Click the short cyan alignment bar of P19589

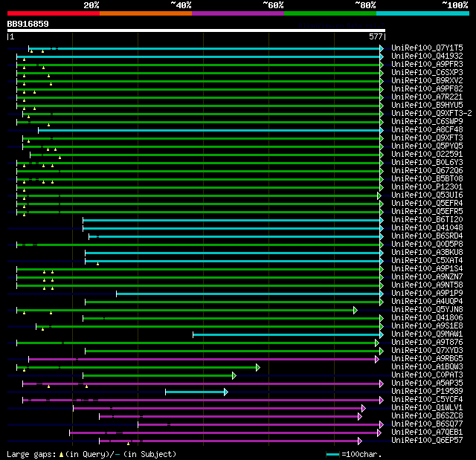tap(196, 392)
